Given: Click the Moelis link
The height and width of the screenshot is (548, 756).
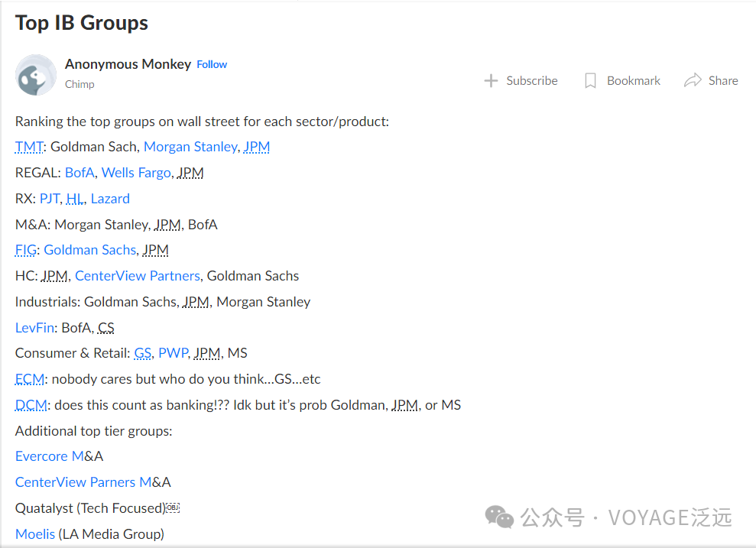Looking at the screenshot, I should click(x=35, y=533).
